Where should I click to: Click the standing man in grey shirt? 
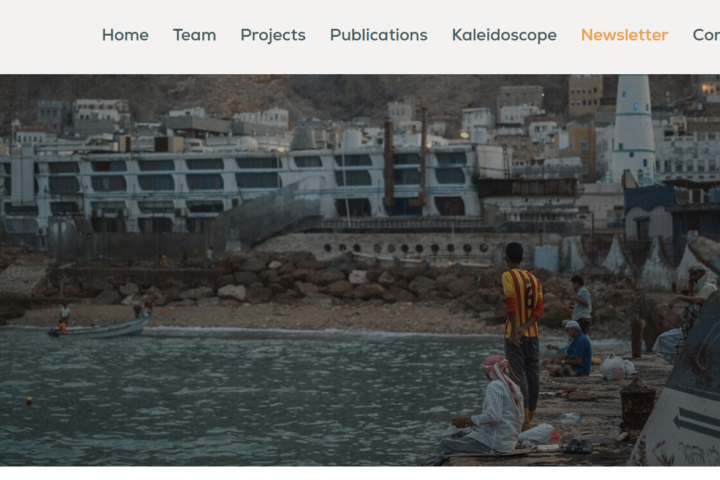[x=581, y=304]
